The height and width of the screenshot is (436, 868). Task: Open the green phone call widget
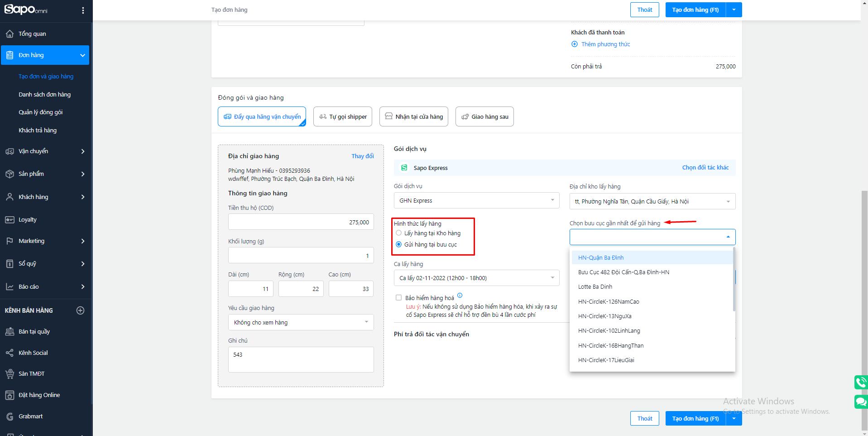(861, 382)
